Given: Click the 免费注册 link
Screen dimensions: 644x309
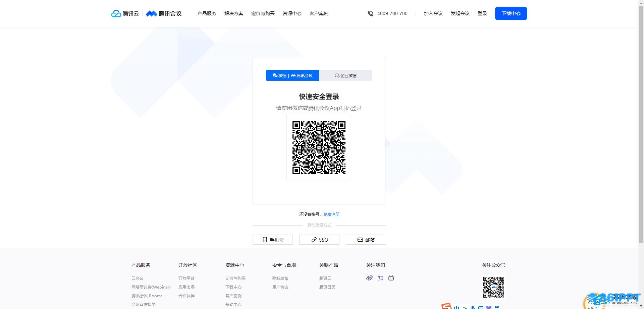Looking at the screenshot, I should pyautogui.click(x=331, y=214).
